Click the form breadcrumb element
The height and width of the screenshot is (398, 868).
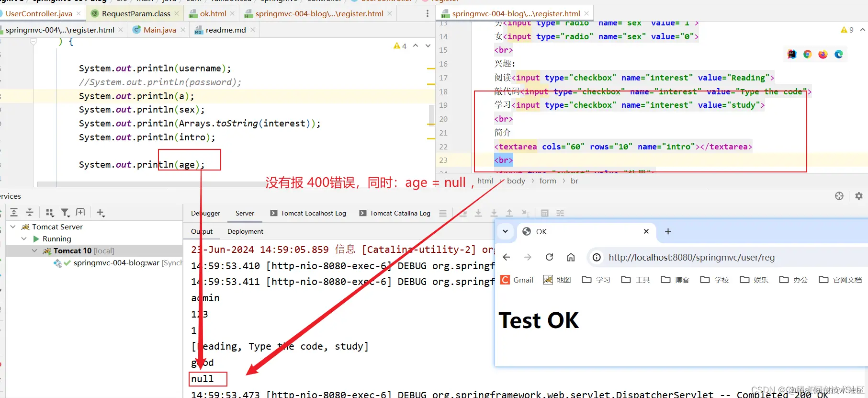click(x=548, y=181)
